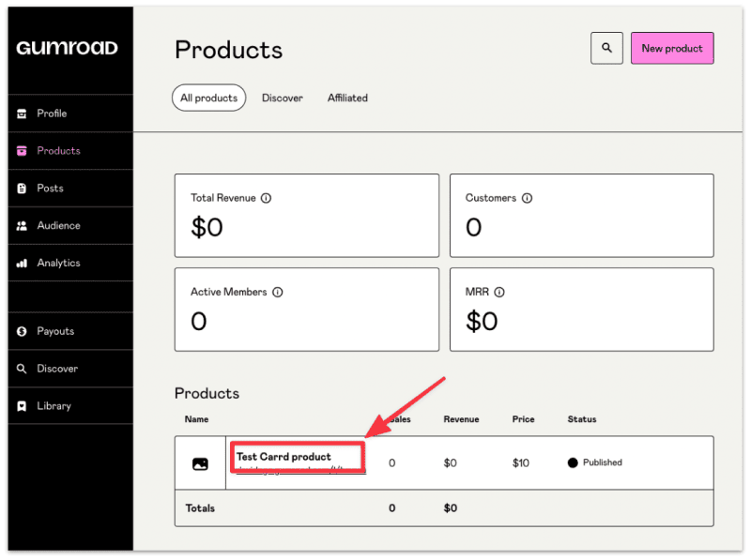Click the Profile storefront icon in sidebar
This screenshot has width=751, height=560.
tap(22, 114)
